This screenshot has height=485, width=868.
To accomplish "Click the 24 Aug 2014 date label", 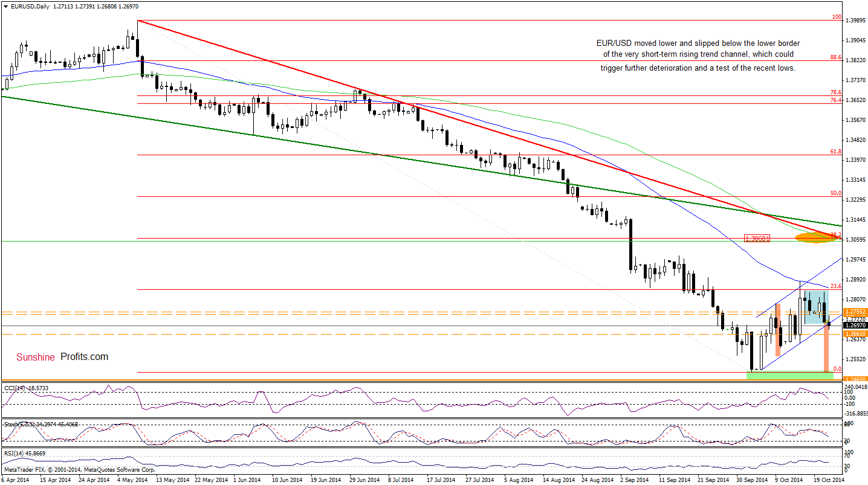I will coord(597,480).
